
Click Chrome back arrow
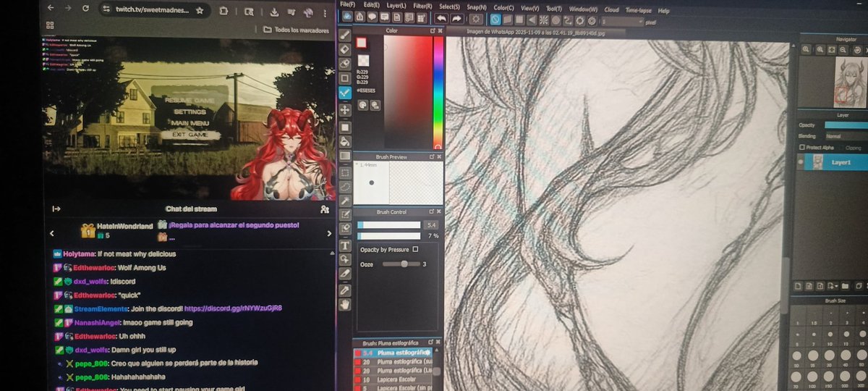pyautogui.click(x=50, y=8)
